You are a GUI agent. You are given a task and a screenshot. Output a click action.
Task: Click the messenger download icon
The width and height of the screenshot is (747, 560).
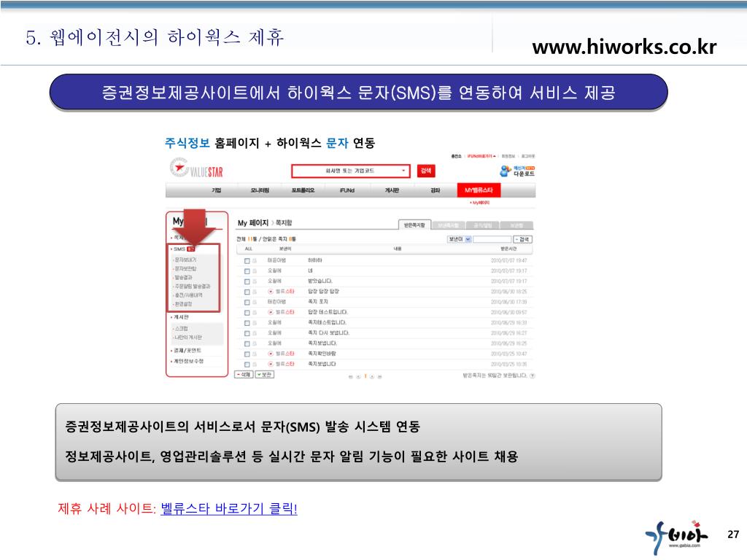506,171
